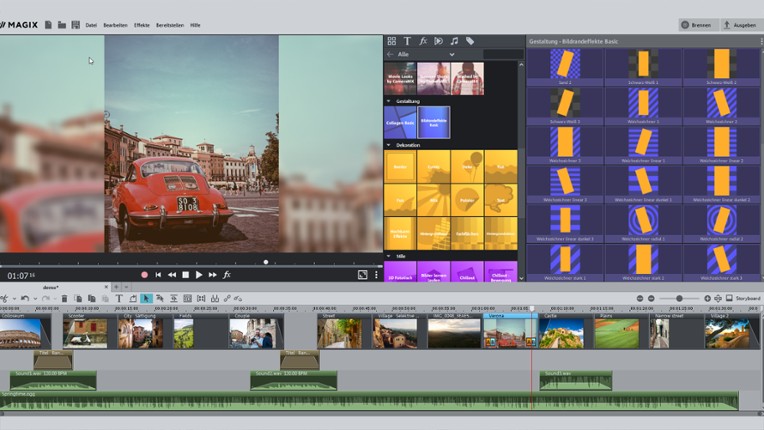Open the fx effects tab in media pool

coord(423,41)
